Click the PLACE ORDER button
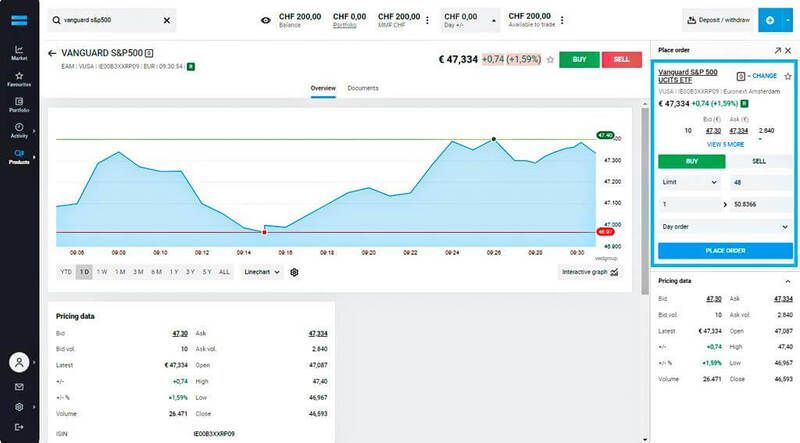Screen dimensions: 800x443 (725, 251)
